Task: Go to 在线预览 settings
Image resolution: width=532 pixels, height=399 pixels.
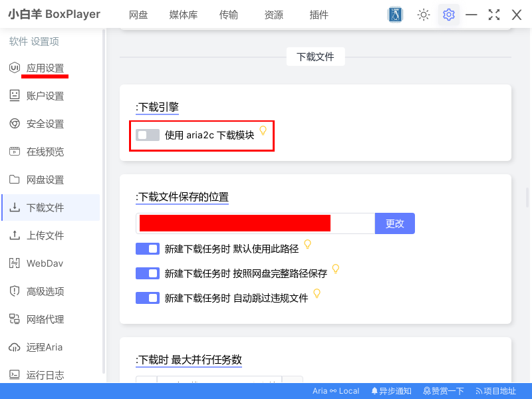Action: tap(42, 152)
